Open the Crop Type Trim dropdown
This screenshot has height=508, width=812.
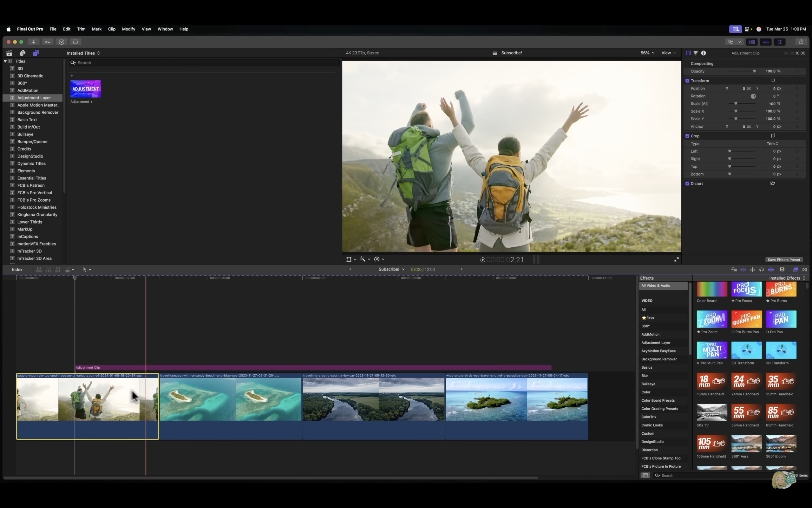click(x=772, y=144)
